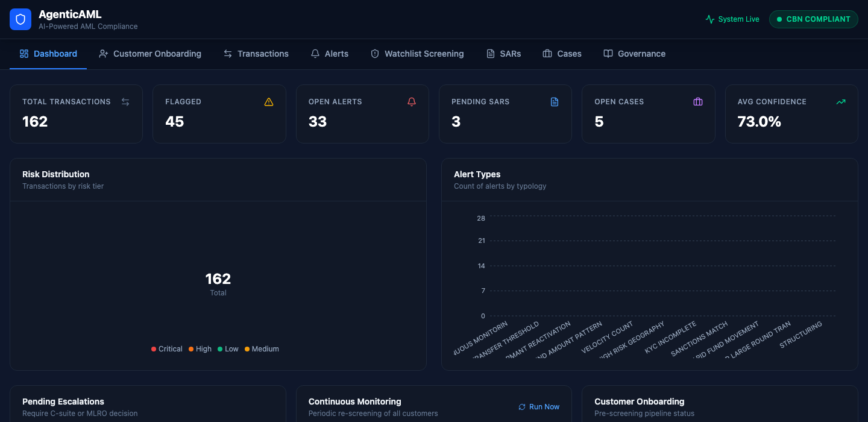The height and width of the screenshot is (422, 868).
Task: Click the System Live status text
Action: point(739,19)
